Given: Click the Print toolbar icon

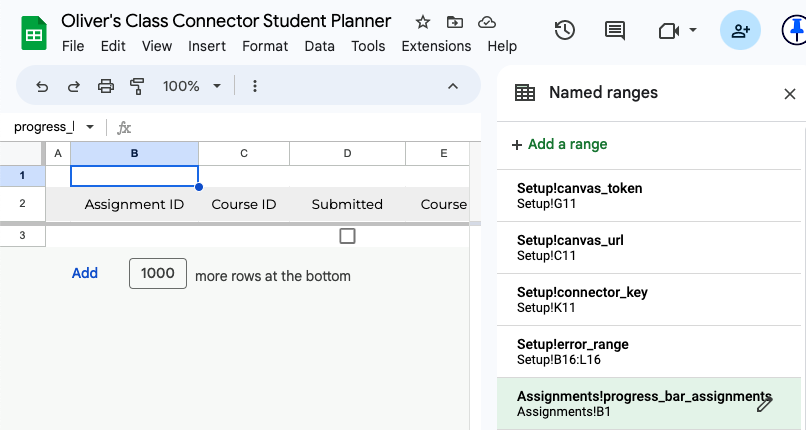Looking at the screenshot, I should (x=106, y=86).
